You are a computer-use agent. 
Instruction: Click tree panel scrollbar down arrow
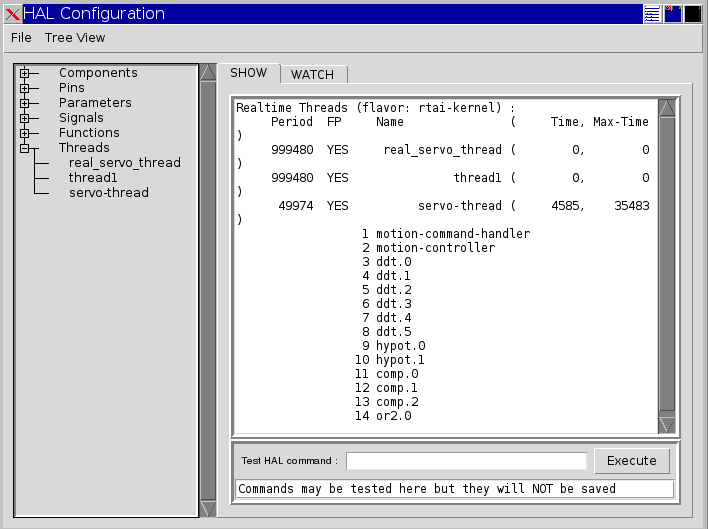click(x=208, y=509)
